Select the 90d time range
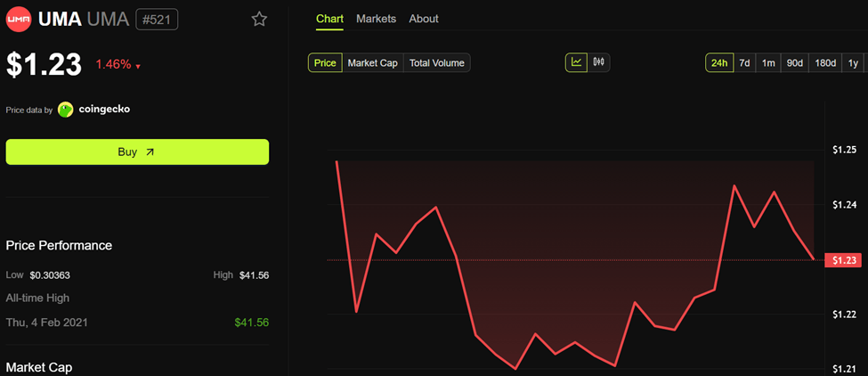Screen dimensions: 868x376 (x=794, y=63)
